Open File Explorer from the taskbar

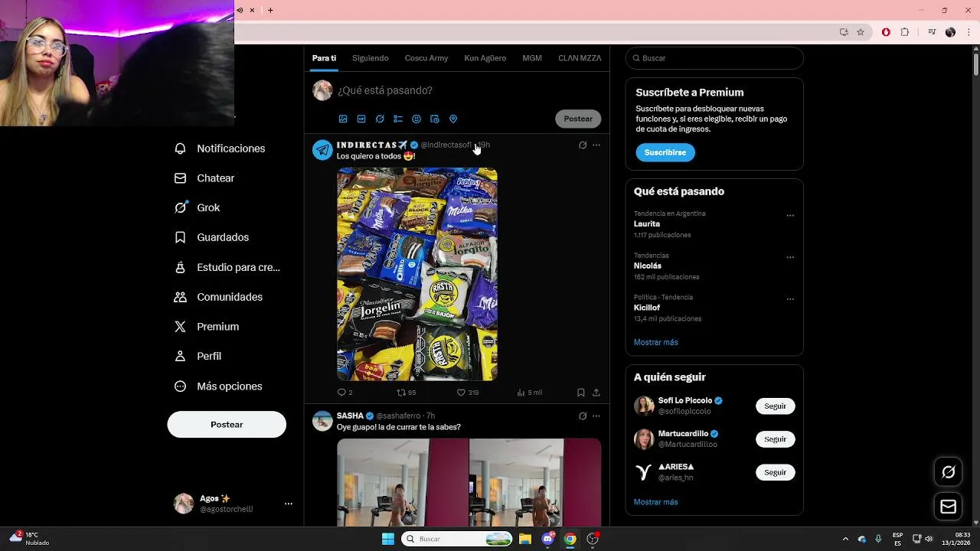[525, 539]
